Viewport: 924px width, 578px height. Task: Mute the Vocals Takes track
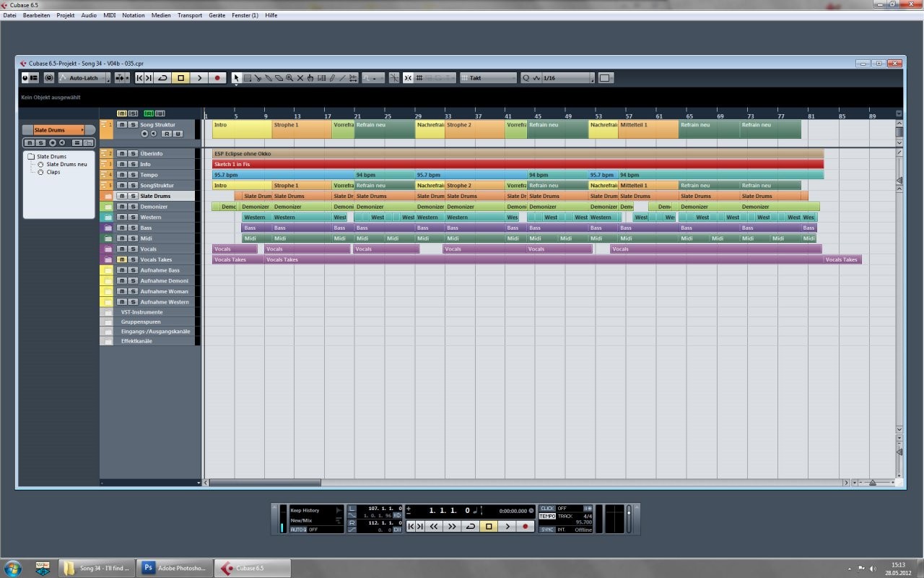click(122, 259)
